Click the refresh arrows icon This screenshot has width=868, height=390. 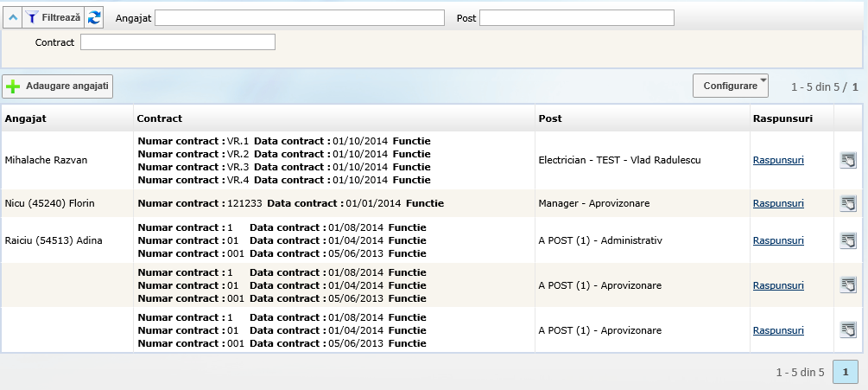(94, 17)
